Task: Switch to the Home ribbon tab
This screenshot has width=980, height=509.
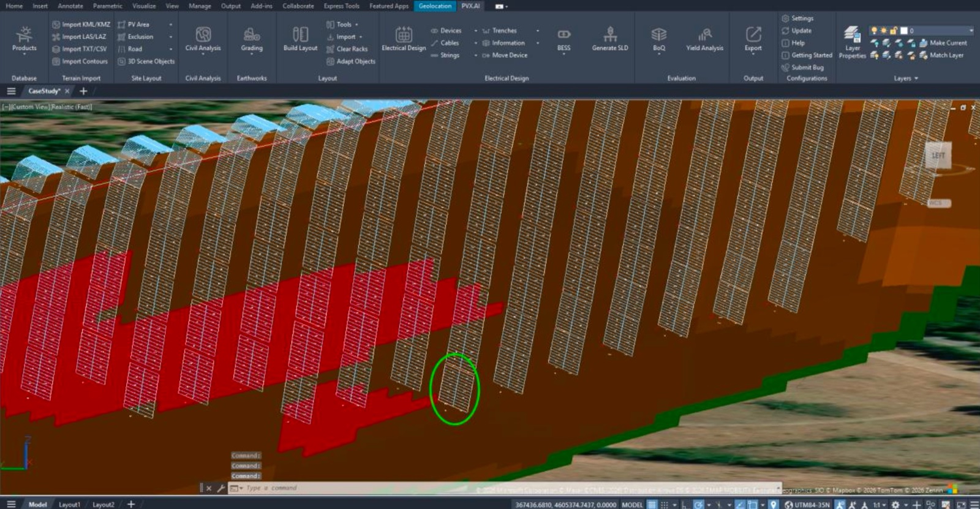Action: pyautogui.click(x=14, y=6)
